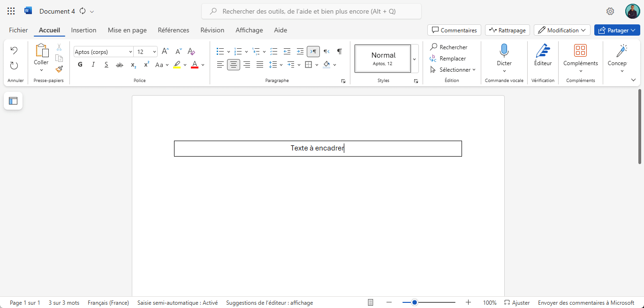Click the superscript icon
Viewport: 644px width, 308px height.
(x=146, y=64)
